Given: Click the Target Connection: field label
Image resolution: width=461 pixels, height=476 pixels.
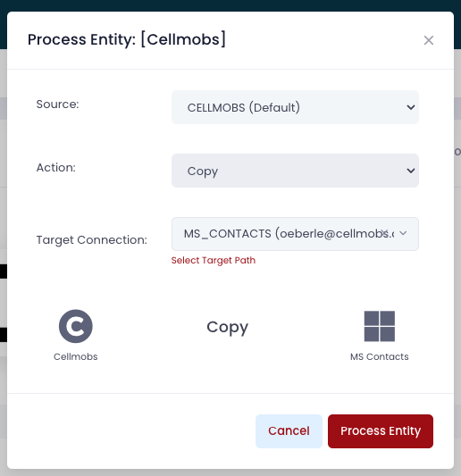Looking at the screenshot, I should 92,240.
